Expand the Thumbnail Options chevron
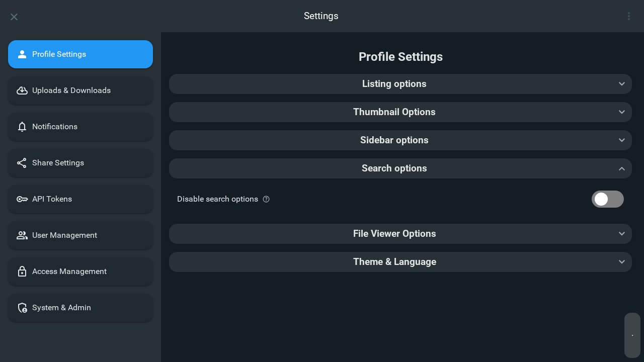Screen dimensions: 644x362 click(622, 112)
